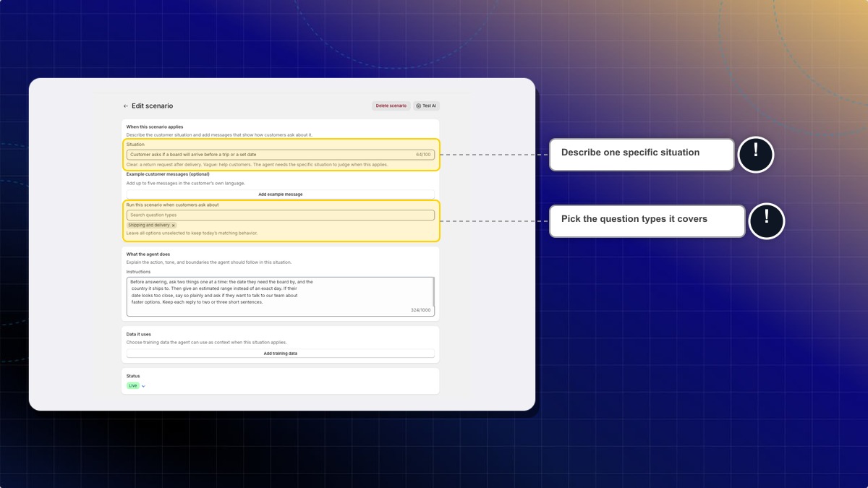Click the Instructions text area scrollbar
Image resolution: width=868 pixels, height=488 pixels.
433,292
